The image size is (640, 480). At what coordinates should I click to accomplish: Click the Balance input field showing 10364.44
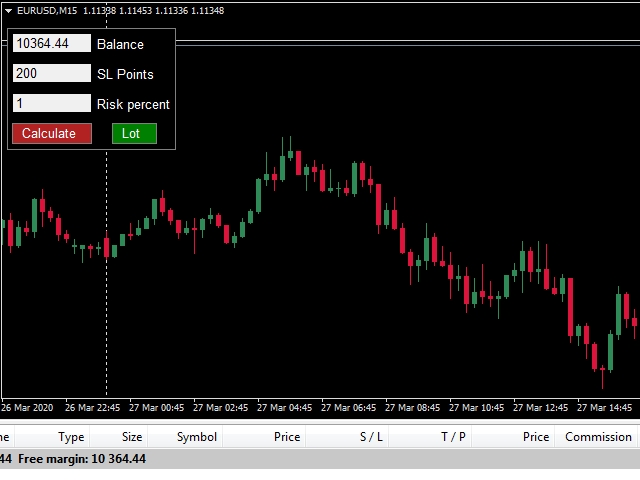tap(52, 43)
